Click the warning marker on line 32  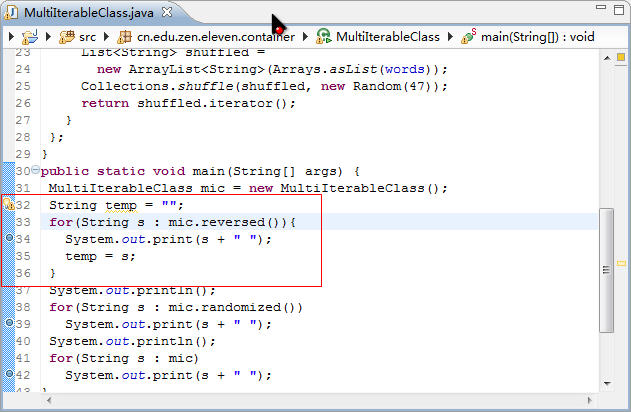pyautogui.click(x=8, y=203)
